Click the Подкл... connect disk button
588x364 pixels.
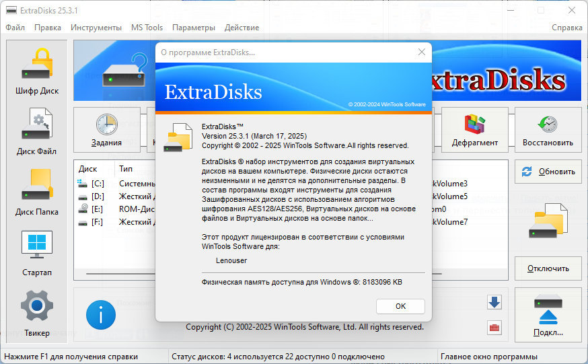pyautogui.click(x=548, y=315)
